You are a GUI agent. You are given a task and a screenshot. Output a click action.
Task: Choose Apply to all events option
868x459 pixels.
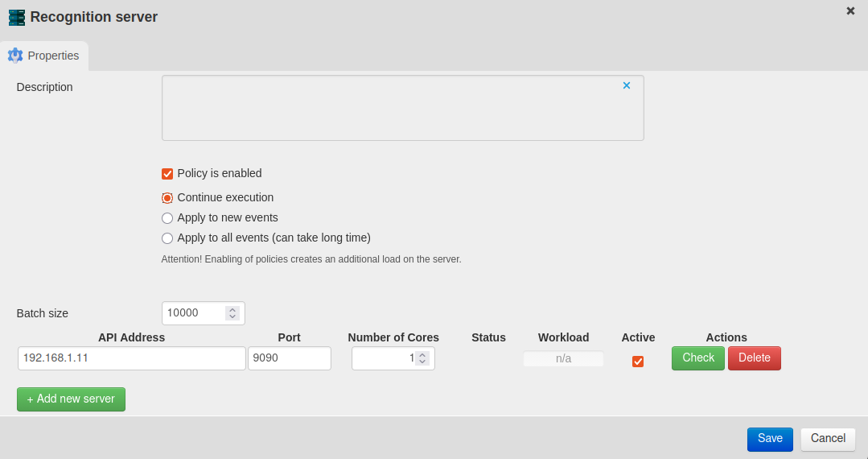click(x=167, y=238)
